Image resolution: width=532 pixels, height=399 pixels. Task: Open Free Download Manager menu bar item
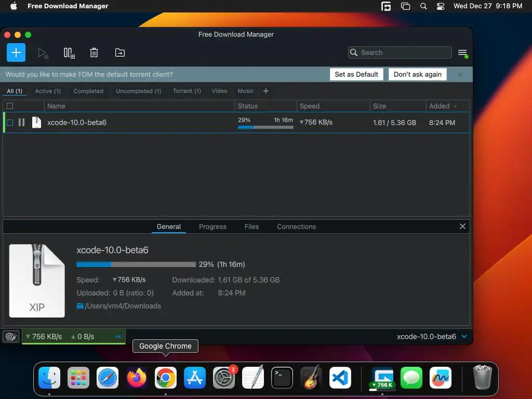(x=68, y=6)
